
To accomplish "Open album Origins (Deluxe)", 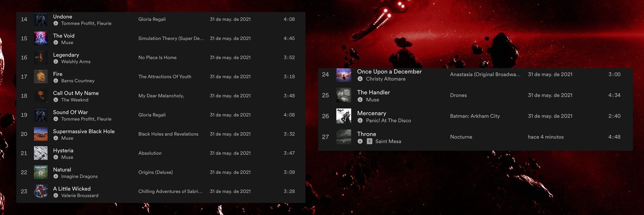I will click(x=156, y=172).
